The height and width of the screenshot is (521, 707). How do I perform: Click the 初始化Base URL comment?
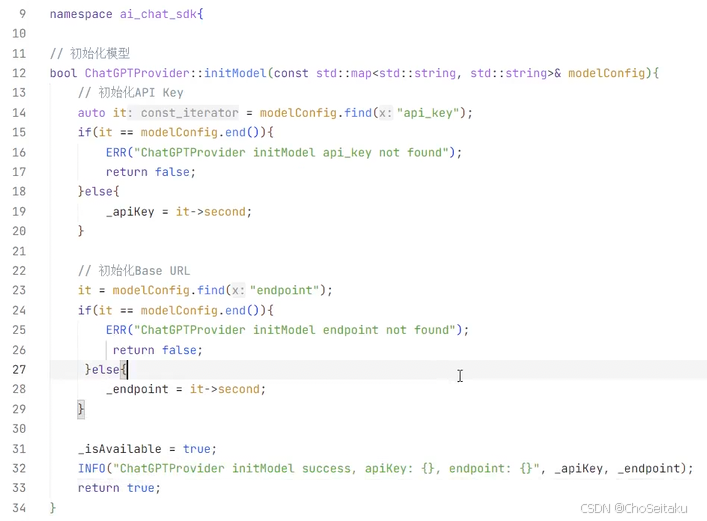(134, 271)
